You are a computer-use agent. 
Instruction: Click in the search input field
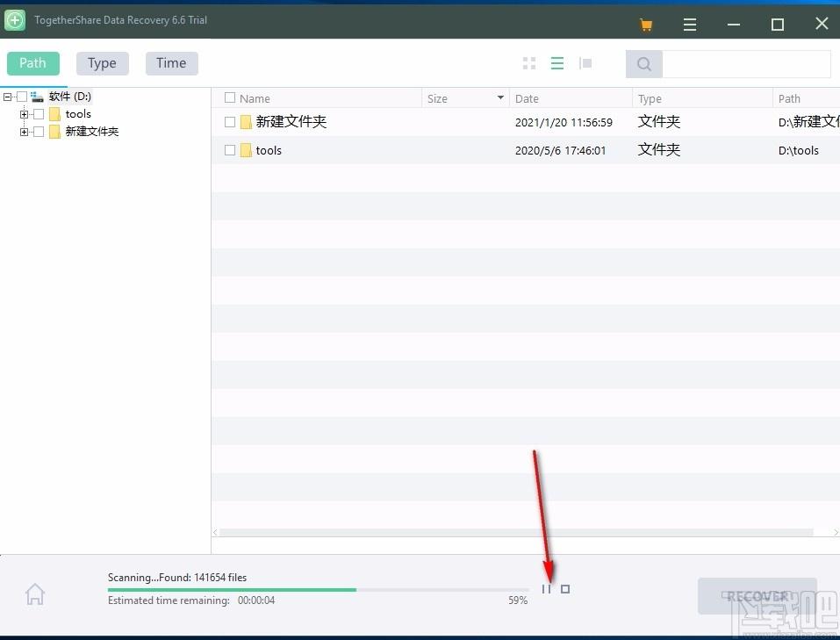point(745,64)
